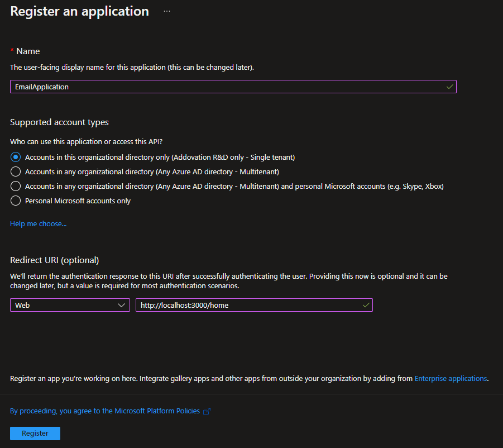The height and width of the screenshot is (448, 503).
Task: Expand the Web platform type dropdown
Action: tap(70, 305)
